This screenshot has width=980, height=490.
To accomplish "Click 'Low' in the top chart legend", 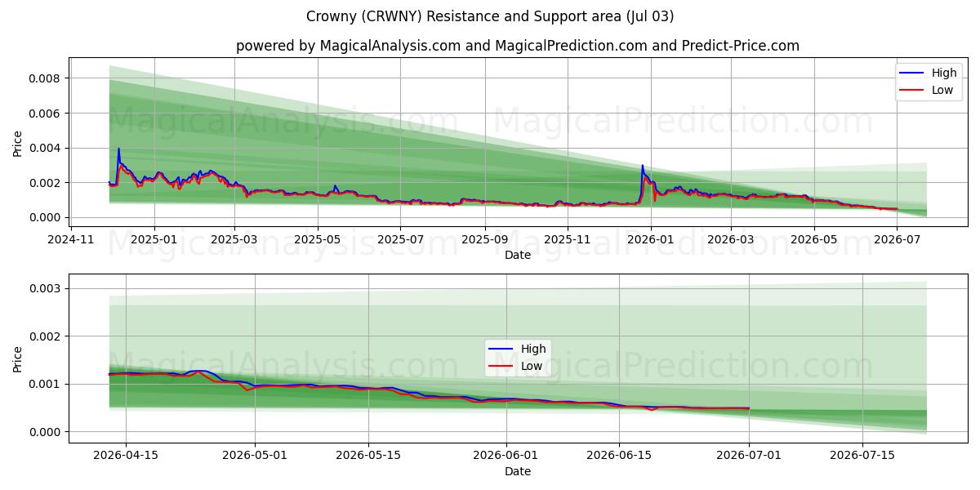I will [942, 90].
